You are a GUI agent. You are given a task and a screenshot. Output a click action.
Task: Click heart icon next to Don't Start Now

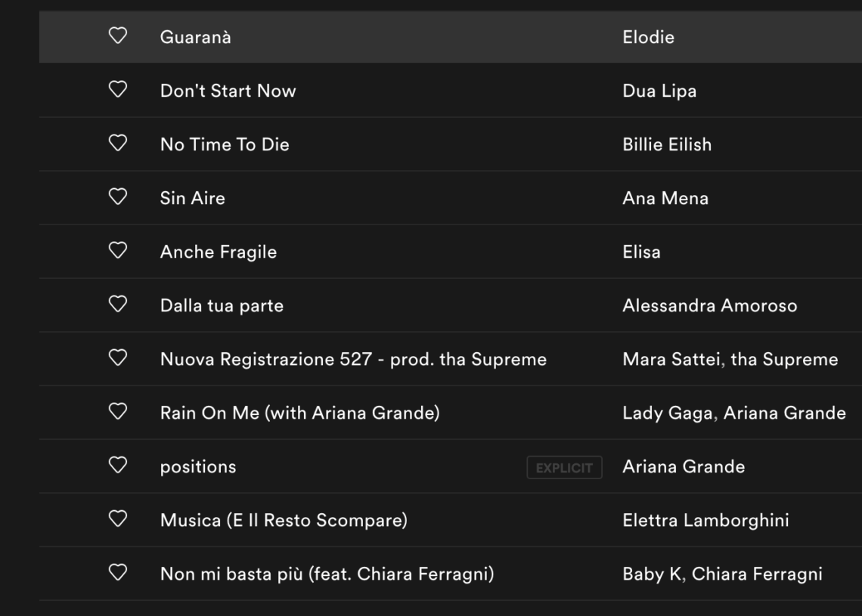(116, 90)
